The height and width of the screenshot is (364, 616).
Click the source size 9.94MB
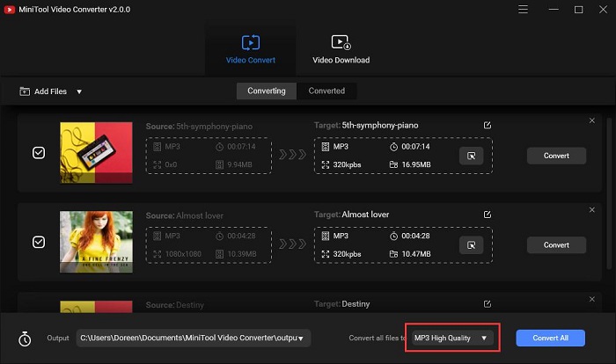239,165
